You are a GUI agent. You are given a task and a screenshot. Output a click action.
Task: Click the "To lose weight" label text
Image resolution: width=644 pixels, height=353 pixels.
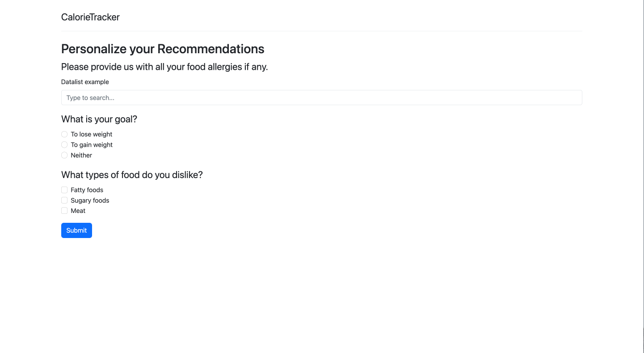coord(91,134)
